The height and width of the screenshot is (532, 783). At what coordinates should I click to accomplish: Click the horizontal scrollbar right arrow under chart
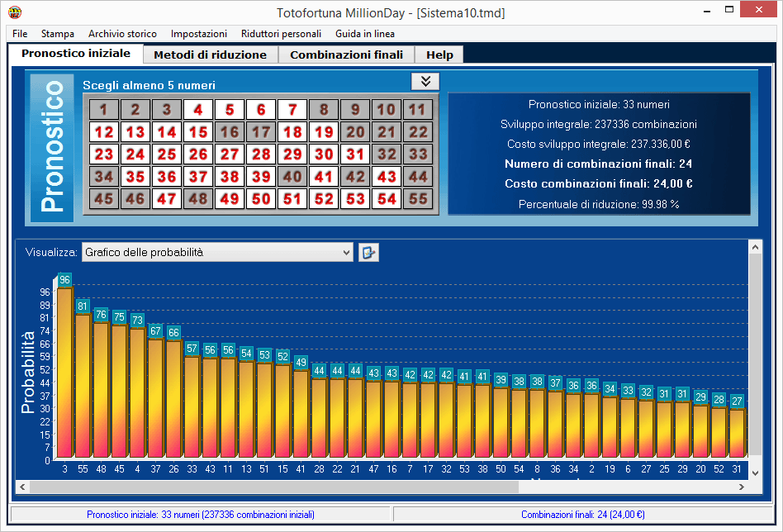(742, 487)
